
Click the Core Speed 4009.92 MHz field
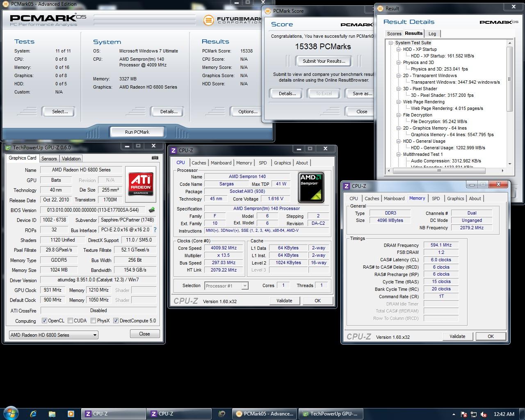tap(224, 248)
